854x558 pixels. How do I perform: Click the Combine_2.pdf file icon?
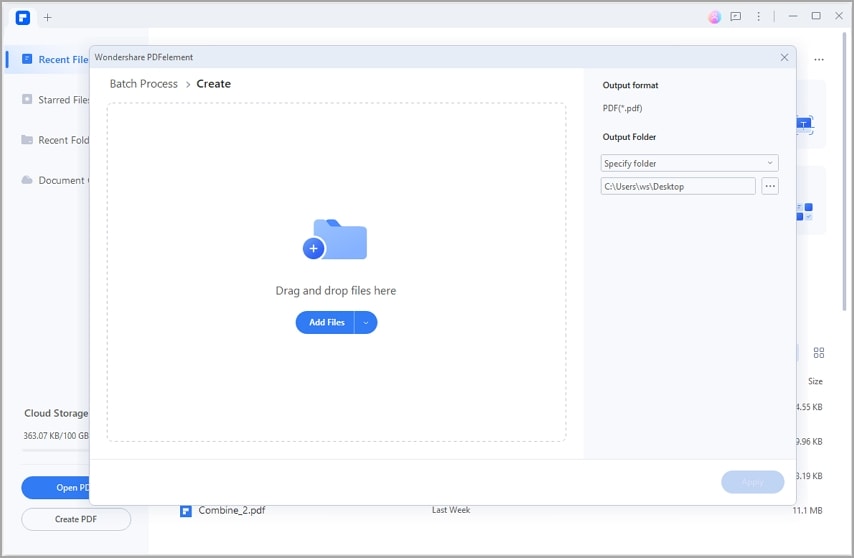pyautogui.click(x=186, y=511)
